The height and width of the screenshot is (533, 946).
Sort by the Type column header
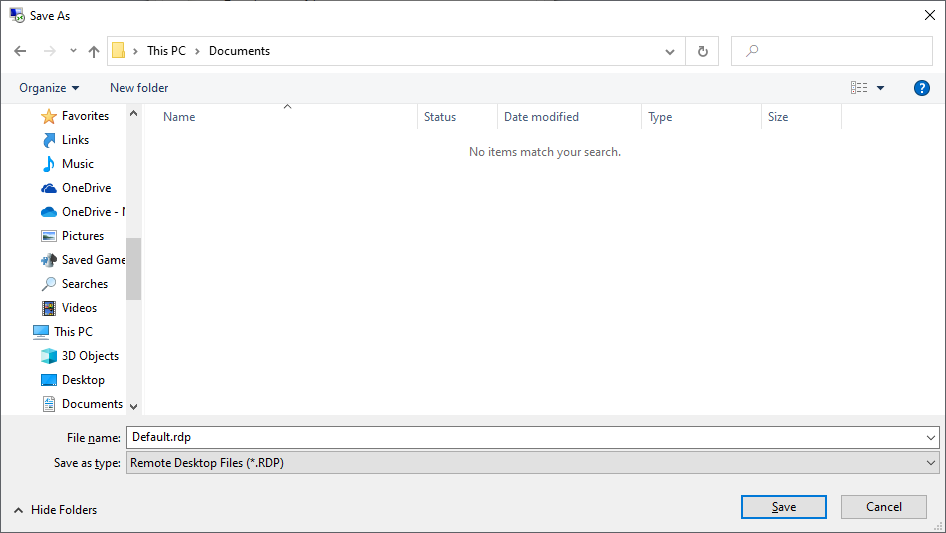click(660, 117)
